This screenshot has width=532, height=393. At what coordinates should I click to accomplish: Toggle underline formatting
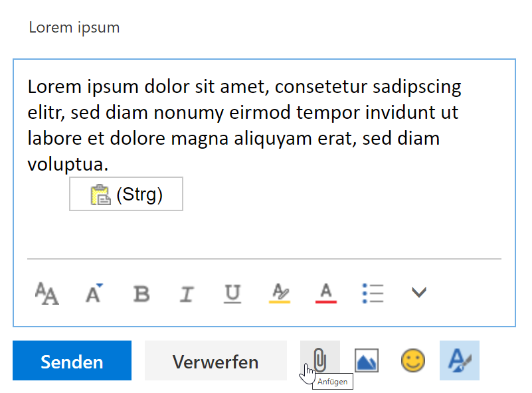click(232, 293)
